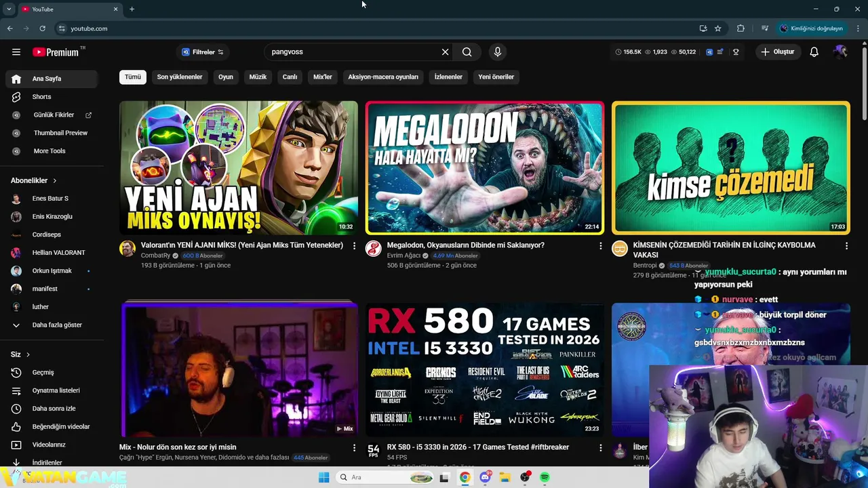Open Shorts from the sidebar

[53, 97]
